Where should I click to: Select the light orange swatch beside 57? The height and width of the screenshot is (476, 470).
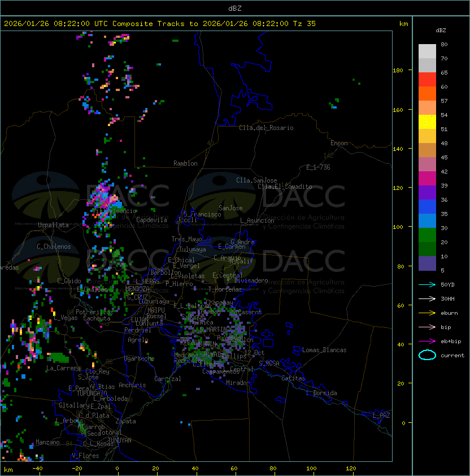pyautogui.click(x=427, y=108)
